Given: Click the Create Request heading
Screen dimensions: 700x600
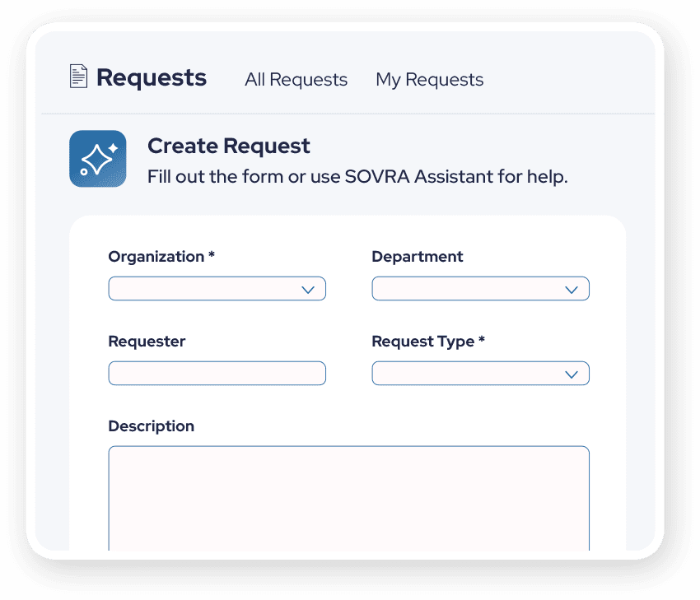Looking at the screenshot, I should [x=229, y=146].
